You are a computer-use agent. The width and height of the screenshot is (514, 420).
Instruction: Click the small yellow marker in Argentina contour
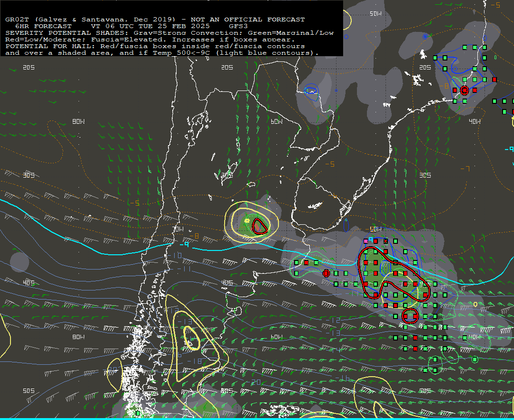247,221
